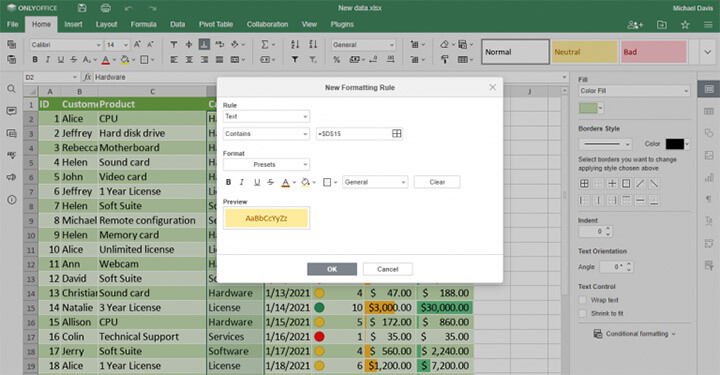The width and height of the screenshot is (720, 375).
Task: Click the Undo arrow icon
Action: (129, 8)
